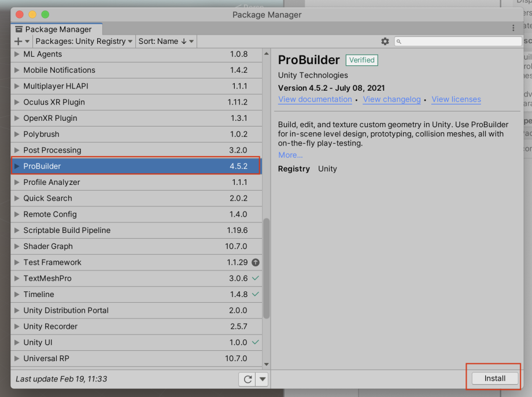Image resolution: width=532 pixels, height=397 pixels.
Task: Click the update arrow beside Test Framework
Action: point(254,262)
